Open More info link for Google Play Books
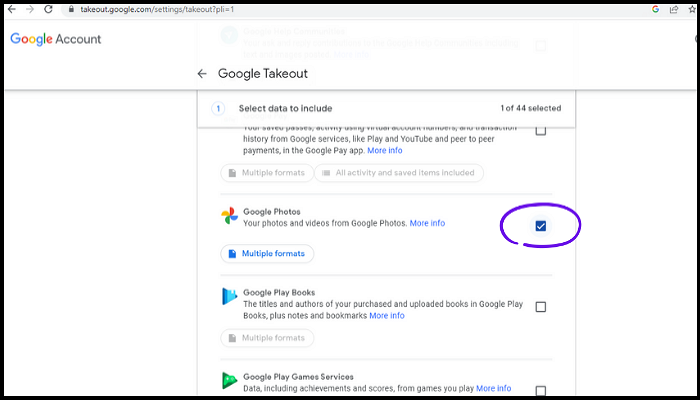 (387, 316)
